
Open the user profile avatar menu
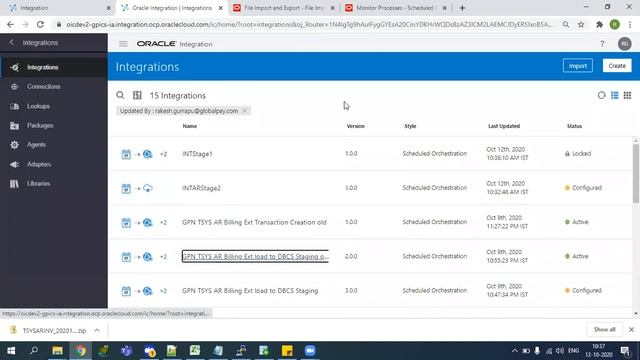[x=624, y=44]
